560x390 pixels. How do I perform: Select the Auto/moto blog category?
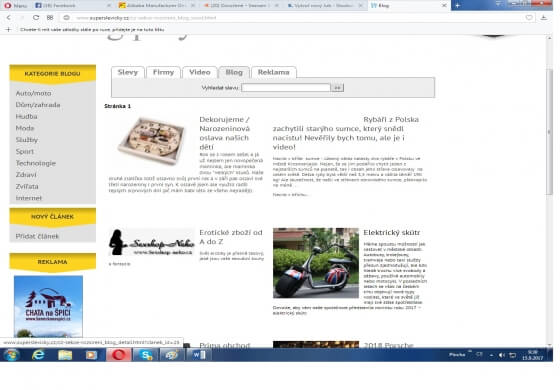click(34, 93)
